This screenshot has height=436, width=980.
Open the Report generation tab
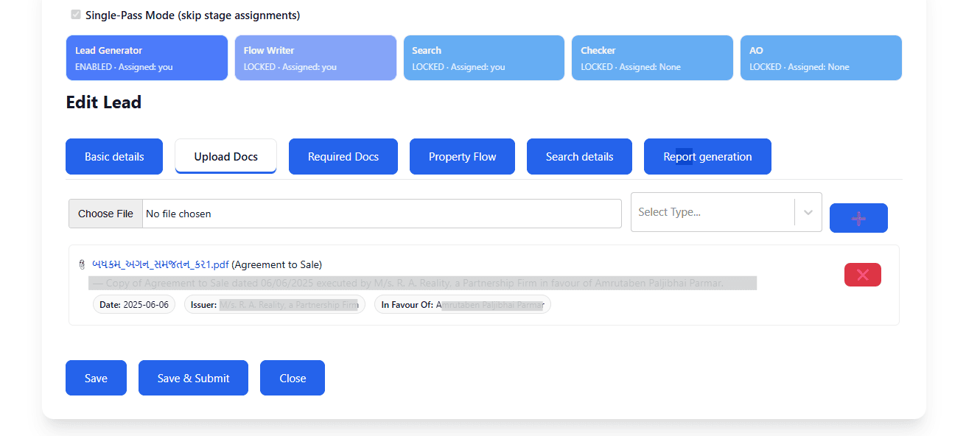pyautogui.click(x=707, y=156)
